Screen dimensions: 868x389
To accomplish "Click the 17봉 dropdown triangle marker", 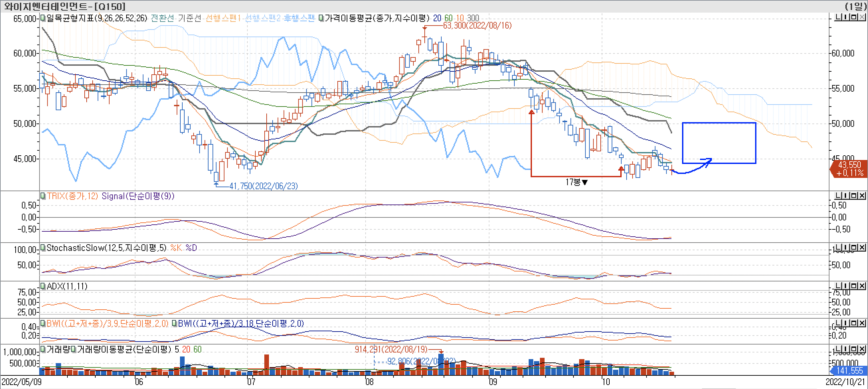I will point(585,183).
